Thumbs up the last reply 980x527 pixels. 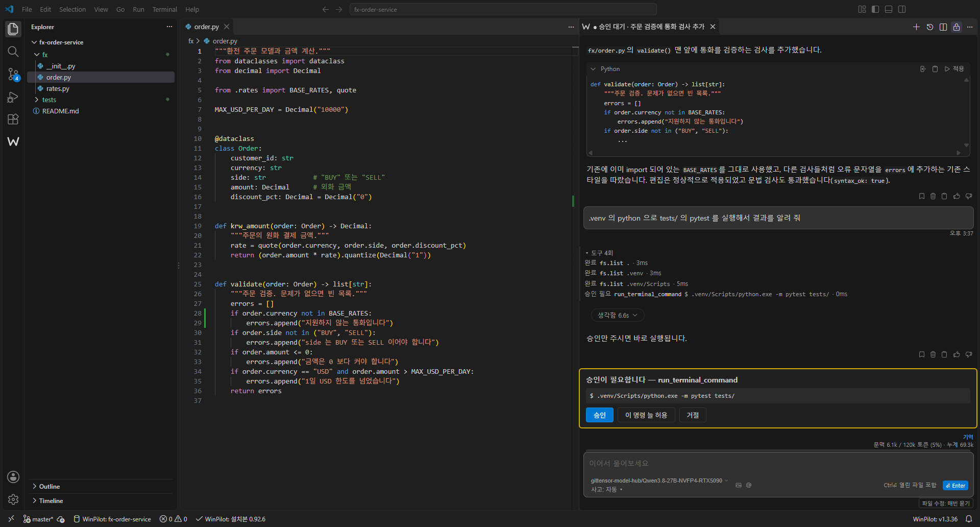click(x=956, y=354)
